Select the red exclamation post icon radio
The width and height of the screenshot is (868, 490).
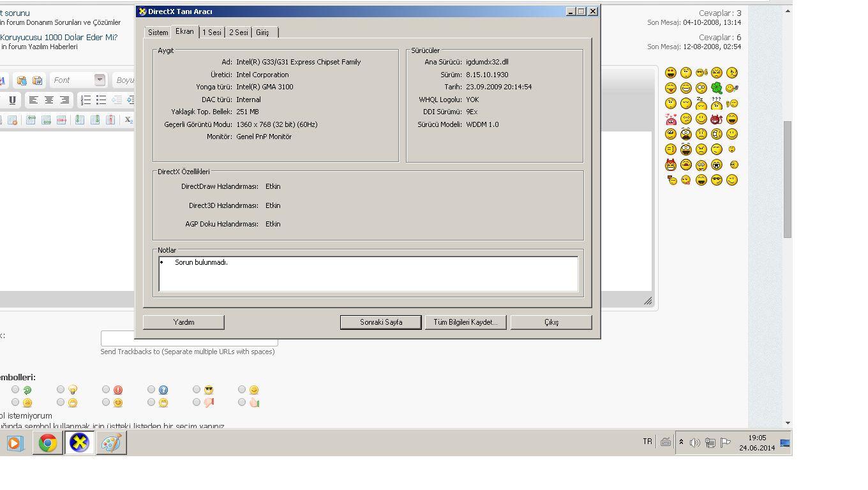coord(106,389)
